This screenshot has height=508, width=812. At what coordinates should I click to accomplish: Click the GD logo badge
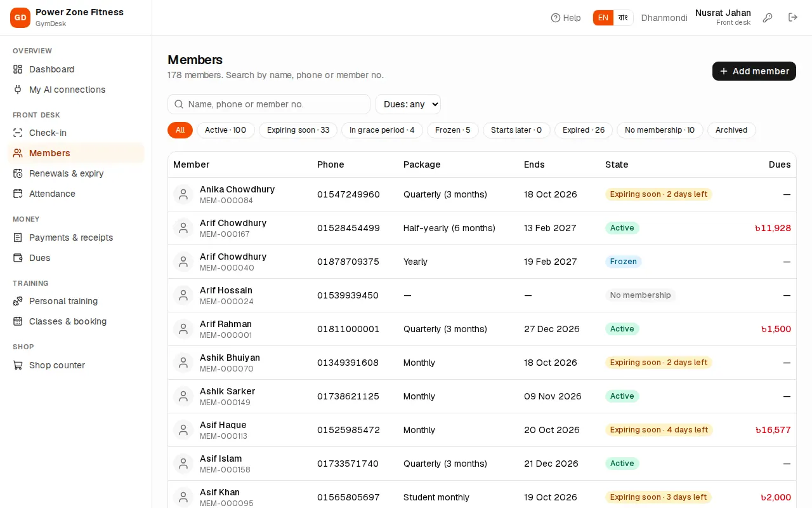(20, 18)
